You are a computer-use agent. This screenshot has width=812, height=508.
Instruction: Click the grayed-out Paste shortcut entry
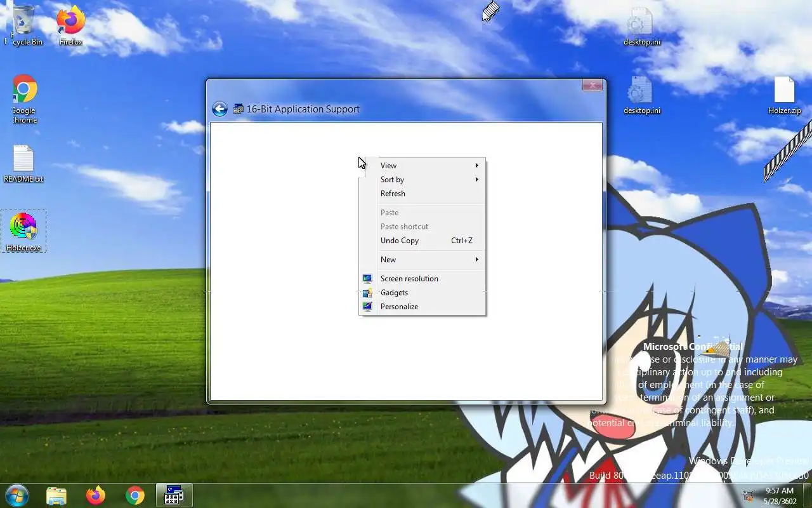(x=422, y=227)
